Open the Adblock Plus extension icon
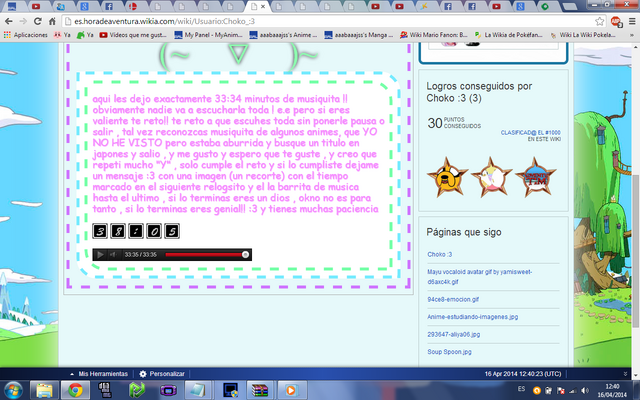This screenshot has width=640, height=400. [x=616, y=21]
